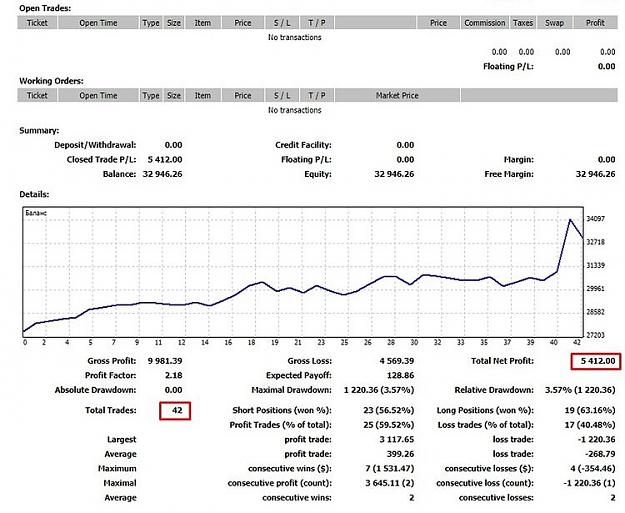Click consecutive loss value -1 220.36 (1)
This screenshot has width=625, height=513.
click(590, 483)
